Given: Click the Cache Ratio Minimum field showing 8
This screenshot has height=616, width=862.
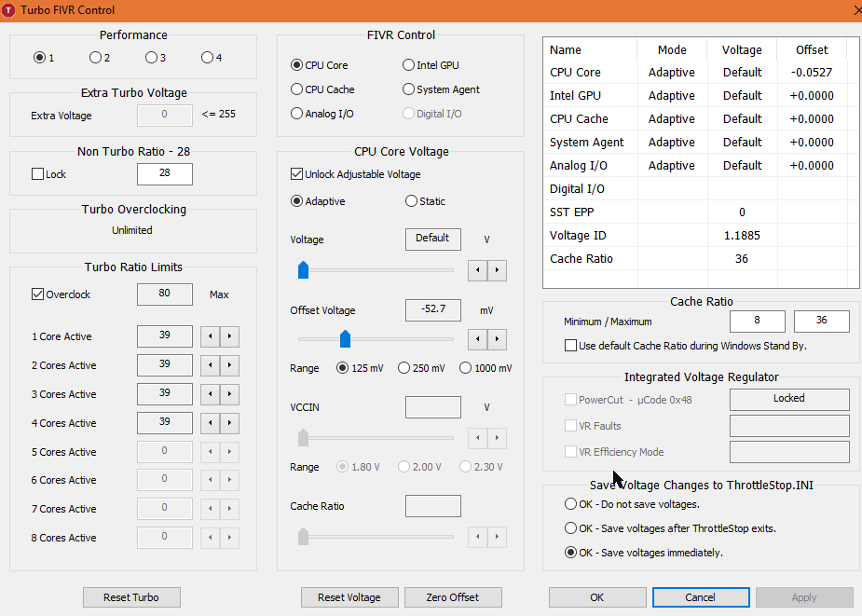Looking at the screenshot, I should click(758, 322).
